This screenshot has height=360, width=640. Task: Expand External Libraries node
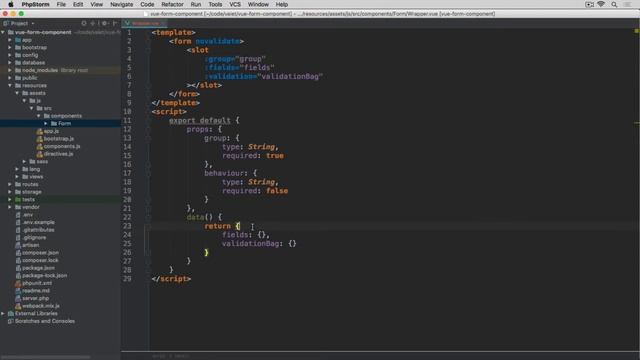[x=3, y=313]
